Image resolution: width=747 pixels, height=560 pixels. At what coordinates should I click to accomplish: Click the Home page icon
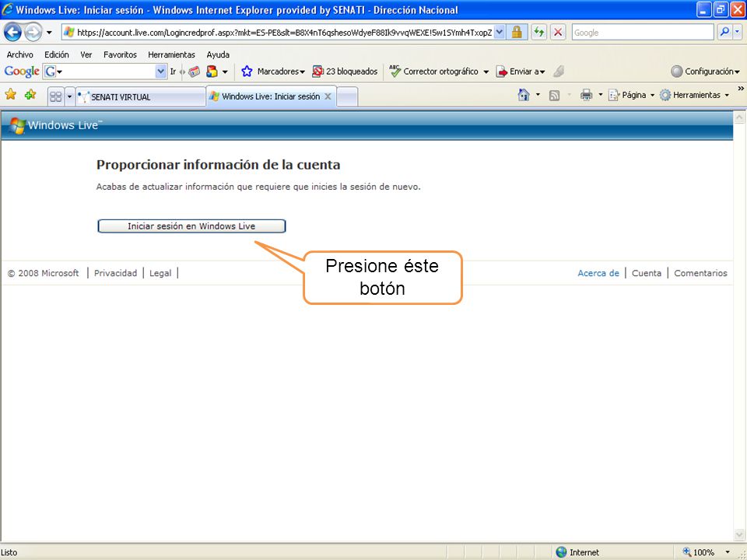[x=524, y=95]
